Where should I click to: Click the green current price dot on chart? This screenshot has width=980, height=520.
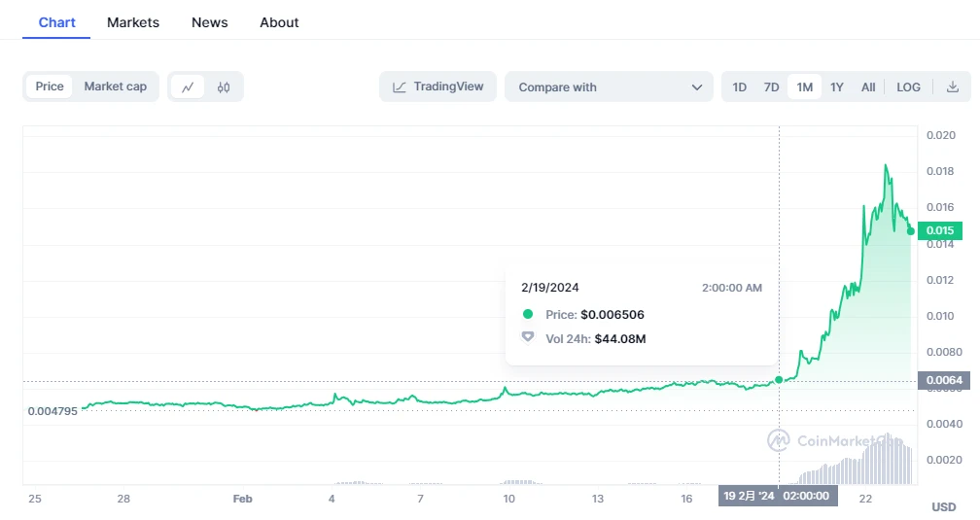pyautogui.click(x=911, y=231)
